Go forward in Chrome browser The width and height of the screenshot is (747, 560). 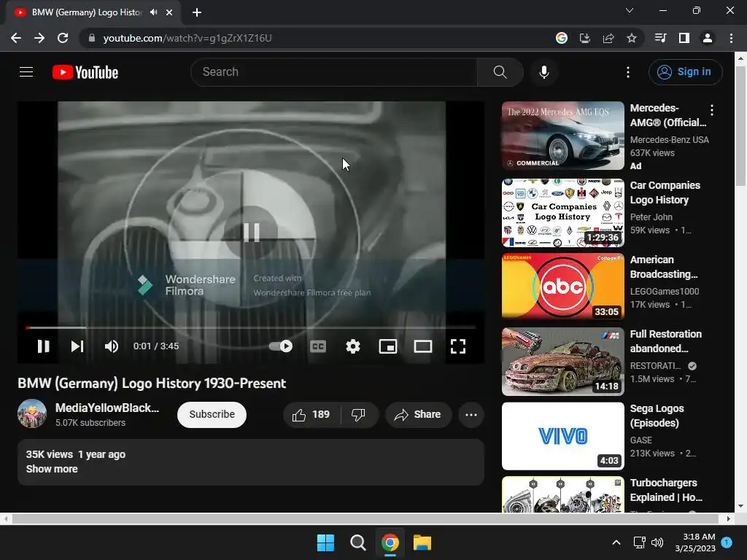pyautogui.click(x=39, y=38)
